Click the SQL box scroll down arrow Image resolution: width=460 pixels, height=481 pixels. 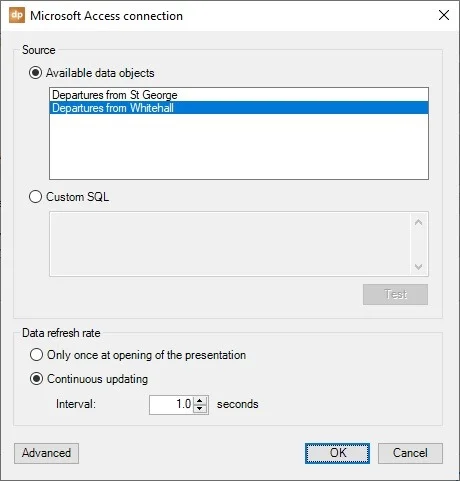419,266
